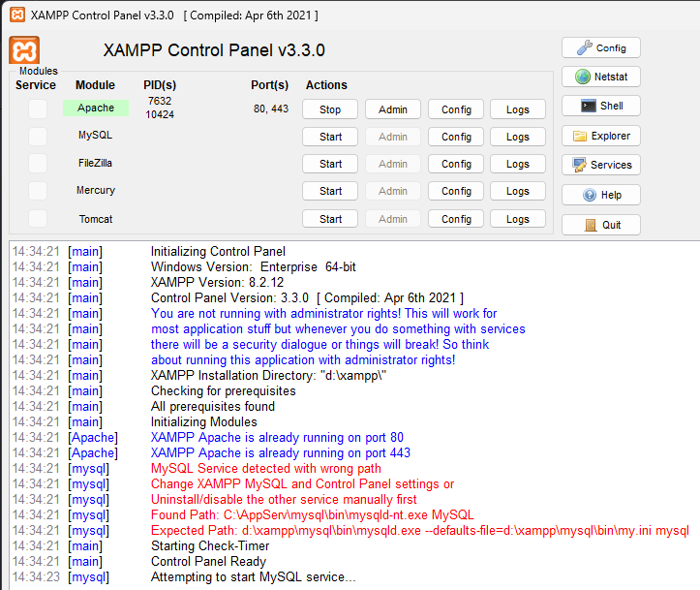The image size is (700, 590).
Task: Select the Tomcat module label
Action: pyautogui.click(x=96, y=219)
